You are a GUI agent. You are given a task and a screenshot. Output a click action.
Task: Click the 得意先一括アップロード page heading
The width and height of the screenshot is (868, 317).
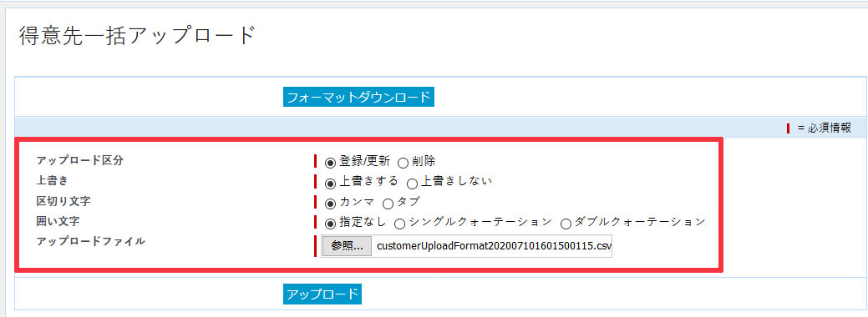pyautogui.click(x=137, y=36)
